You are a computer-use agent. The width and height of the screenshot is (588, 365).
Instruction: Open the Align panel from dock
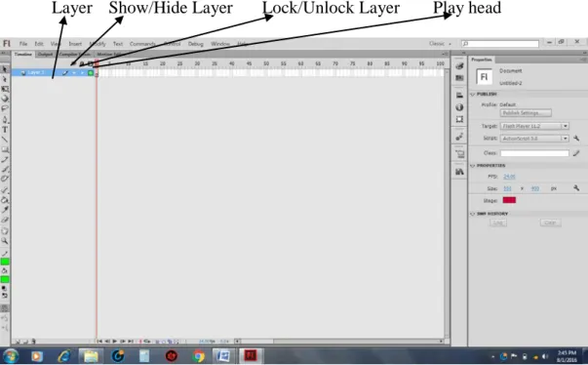point(459,96)
